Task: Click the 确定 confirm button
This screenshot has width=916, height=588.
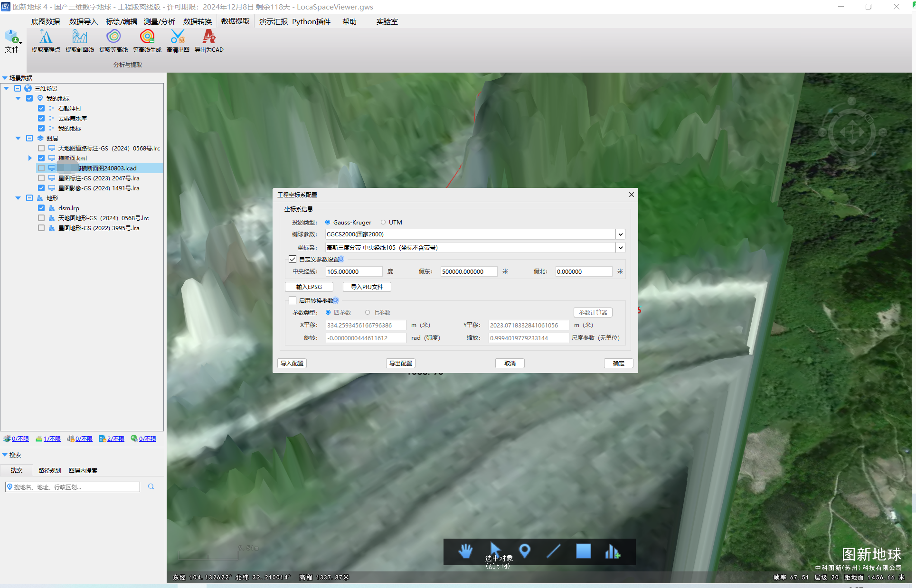Action: [618, 363]
